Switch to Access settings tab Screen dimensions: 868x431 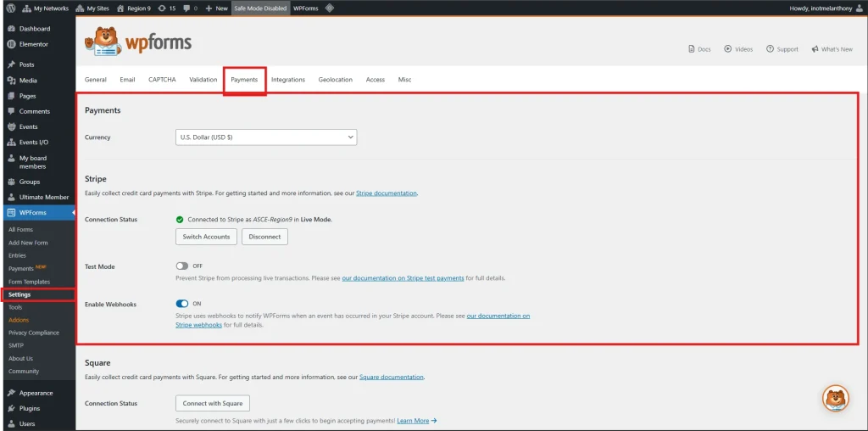pyautogui.click(x=376, y=80)
